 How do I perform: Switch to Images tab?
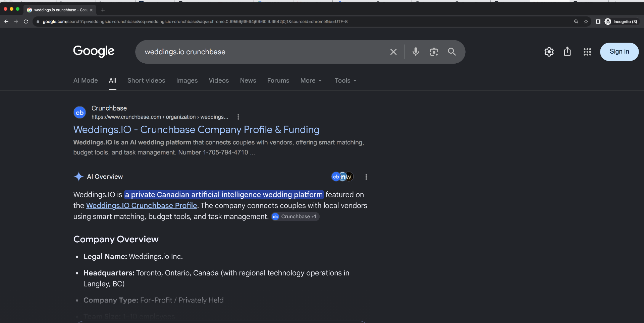pos(187,80)
